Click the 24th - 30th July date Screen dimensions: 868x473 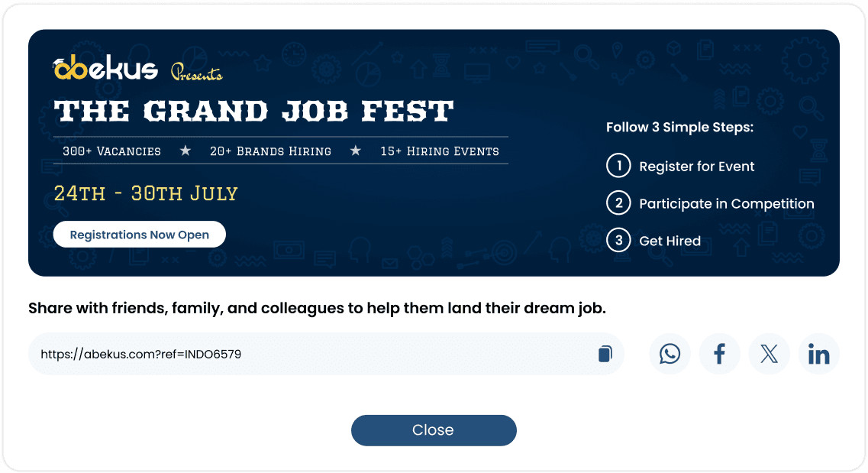[146, 193]
